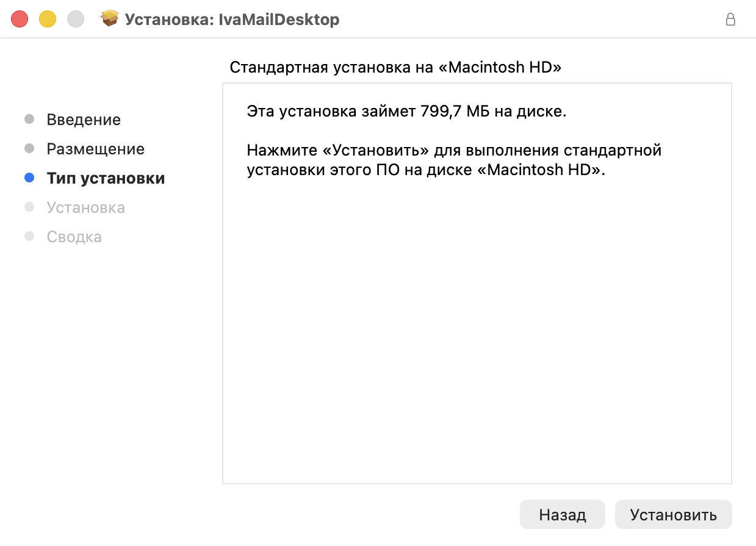
Task: Open the Тип установки sidebar entry
Action: (104, 178)
